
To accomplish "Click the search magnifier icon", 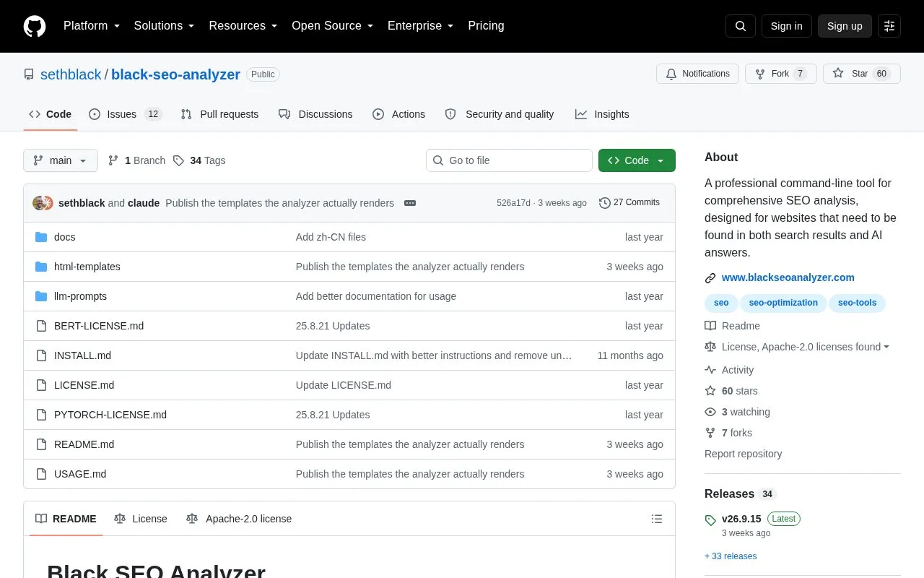I will (741, 26).
